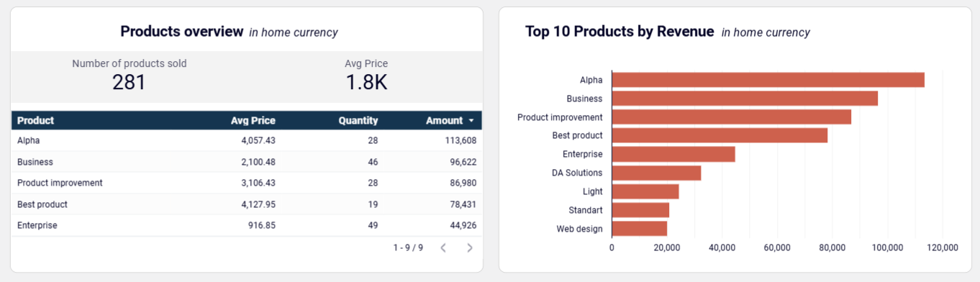The width and height of the screenshot is (980, 282).
Task: Click Light chart axis label
Action: 593,191
